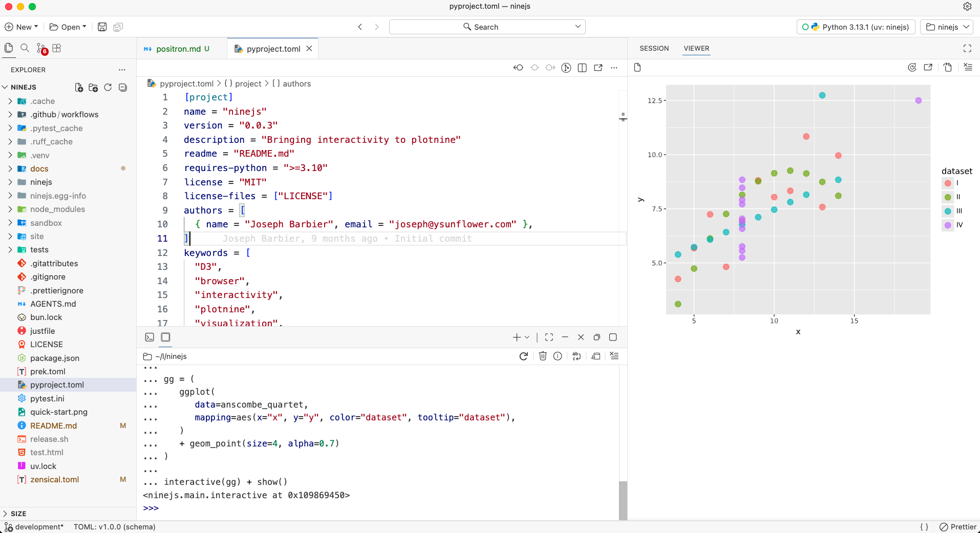Open Explorer more actions ellipsis
The width and height of the screenshot is (980, 533).
point(122,70)
